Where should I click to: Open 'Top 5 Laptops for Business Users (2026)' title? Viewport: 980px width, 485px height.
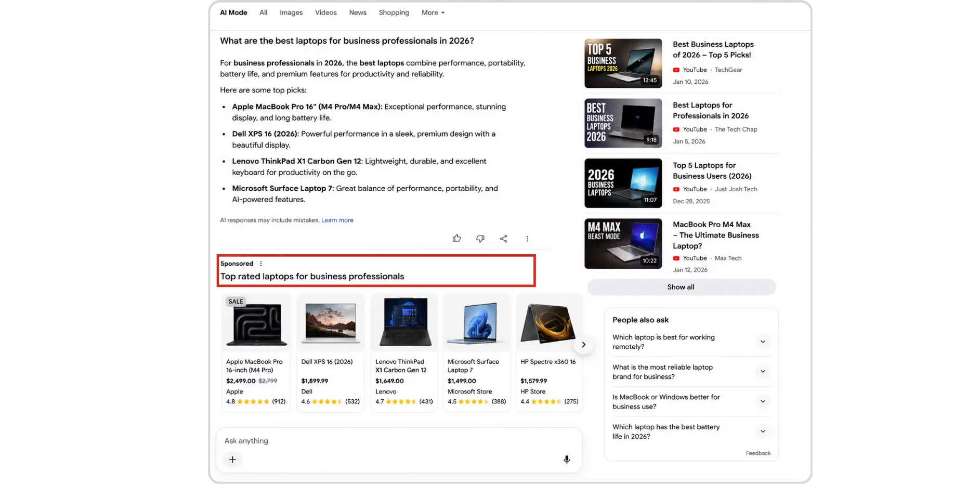tap(712, 171)
